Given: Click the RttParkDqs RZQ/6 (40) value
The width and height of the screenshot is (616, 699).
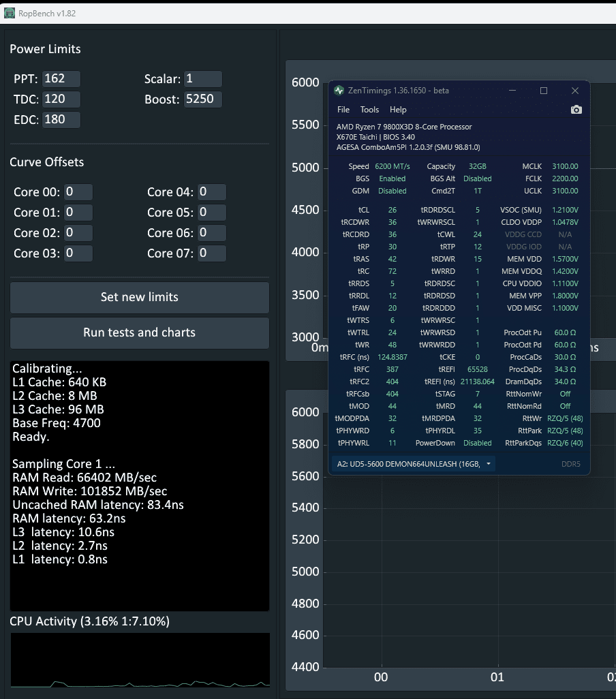Looking at the screenshot, I should click(565, 443).
